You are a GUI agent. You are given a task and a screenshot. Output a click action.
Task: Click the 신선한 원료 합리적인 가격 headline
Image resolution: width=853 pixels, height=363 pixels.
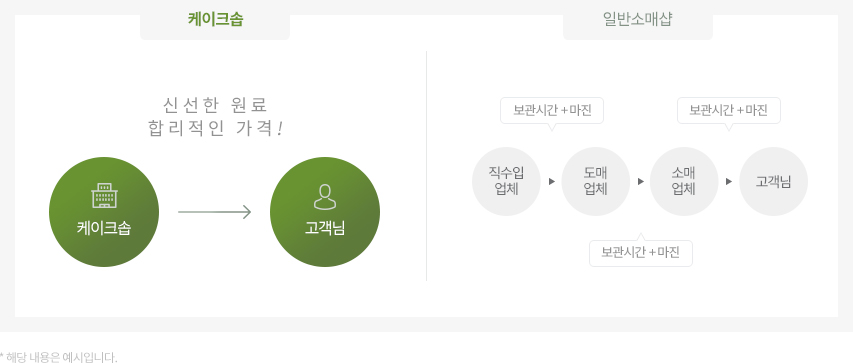click(x=215, y=116)
